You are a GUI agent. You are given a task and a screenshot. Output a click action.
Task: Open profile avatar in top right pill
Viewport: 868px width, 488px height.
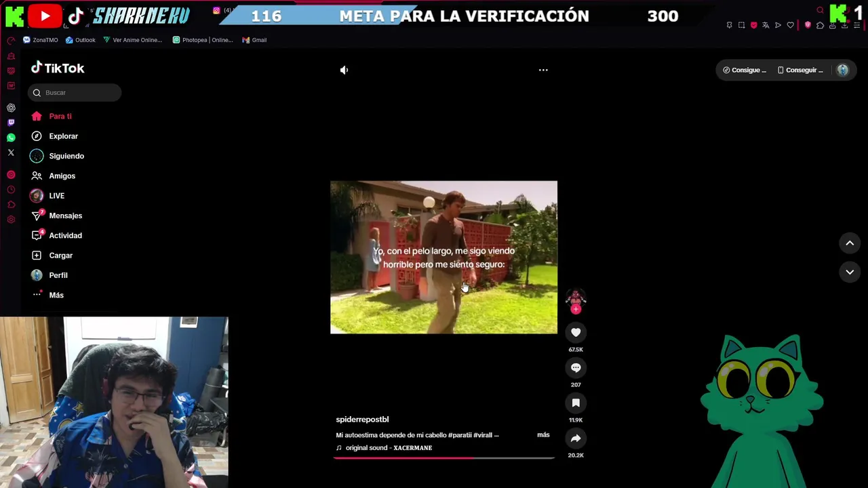842,70
